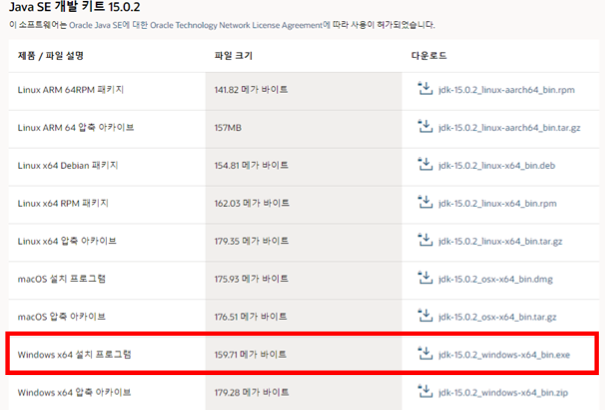Open the jdk-15.0.2_linux-x64_bin.tar.gz link
This screenshot has width=605, height=410.
pyautogui.click(x=500, y=241)
